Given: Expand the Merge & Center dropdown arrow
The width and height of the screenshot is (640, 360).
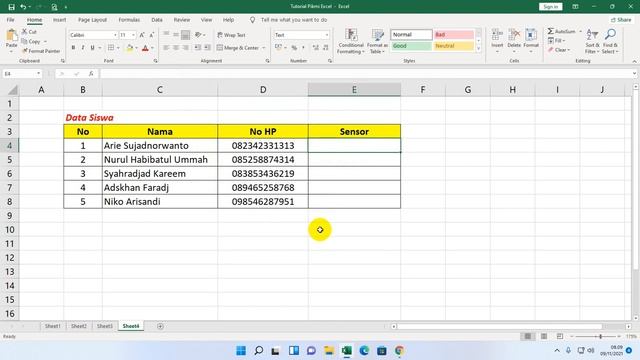Looking at the screenshot, I should click(264, 48).
